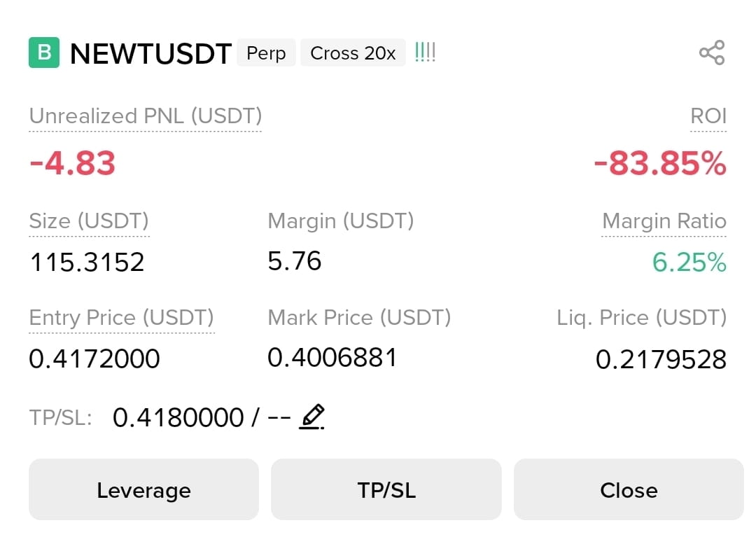Select the Cross 20x margin tag
This screenshot has height=537, width=756.
(353, 53)
